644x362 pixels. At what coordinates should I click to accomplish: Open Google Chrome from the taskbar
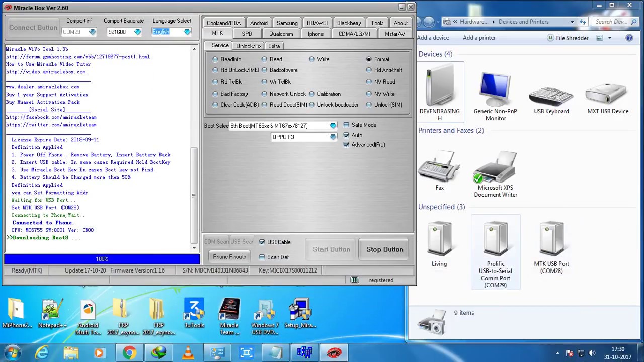[x=129, y=353]
